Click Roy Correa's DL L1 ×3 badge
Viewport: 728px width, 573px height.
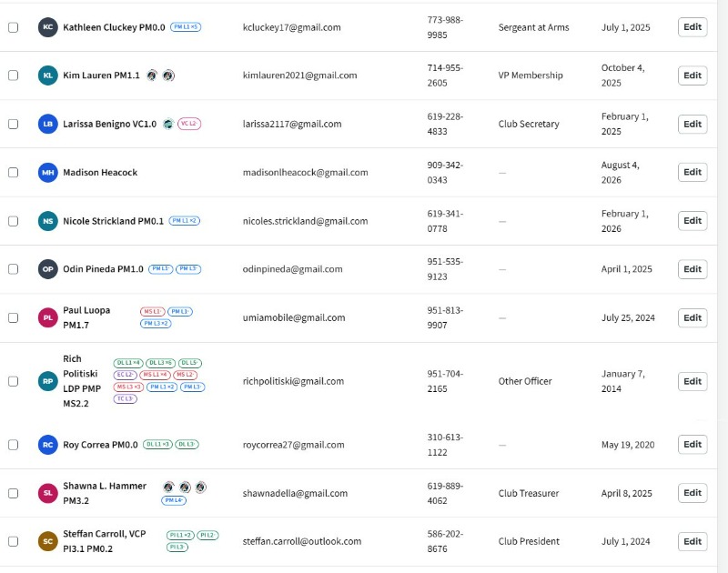pos(157,445)
